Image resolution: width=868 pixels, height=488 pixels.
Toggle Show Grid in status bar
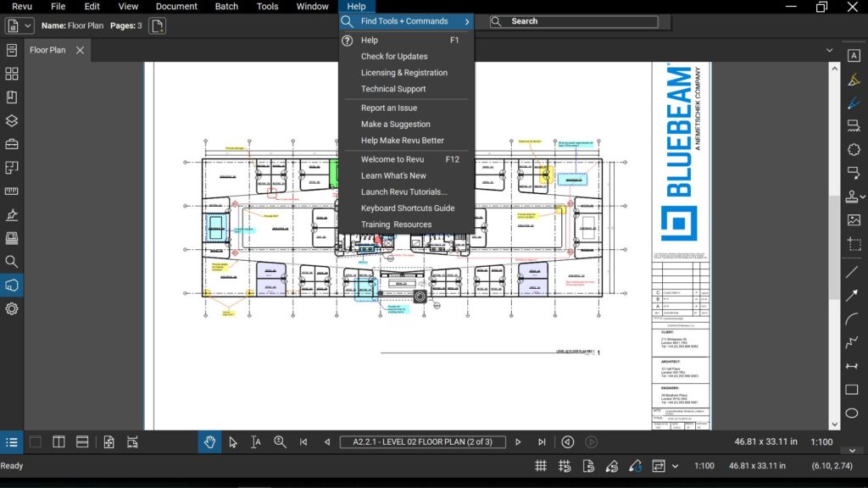tap(541, 466)
